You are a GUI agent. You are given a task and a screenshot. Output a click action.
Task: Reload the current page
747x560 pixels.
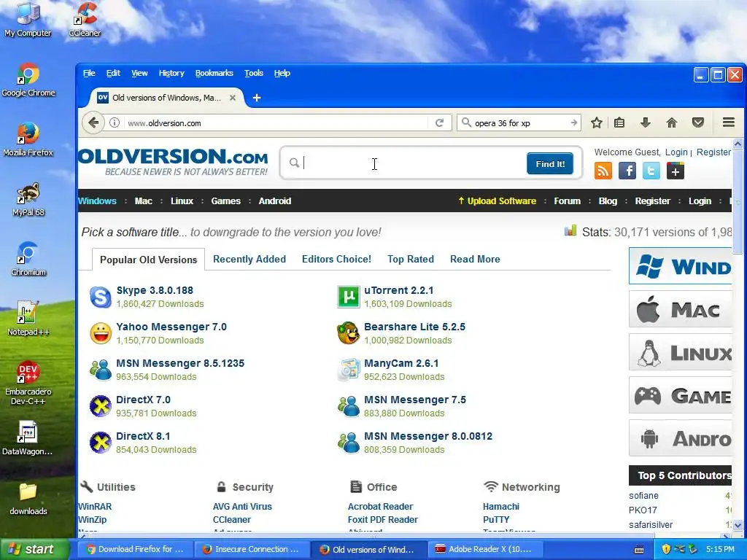tap(439, 122)
